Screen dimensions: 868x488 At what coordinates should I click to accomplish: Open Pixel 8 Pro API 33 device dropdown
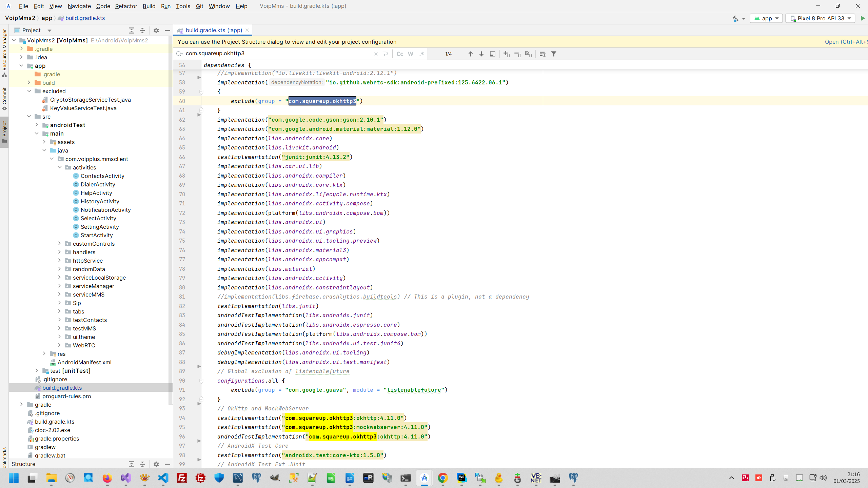[x=820, y=18]
